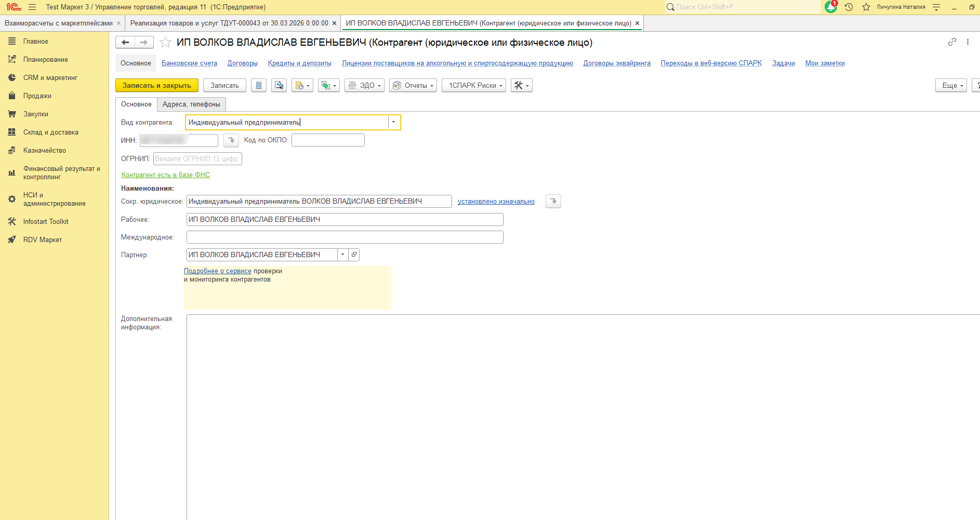Switch to Реализация товаров и услуг tab
Image resolution: width=980 pixels, height=520 pixels.
click(x=229, y=23)
